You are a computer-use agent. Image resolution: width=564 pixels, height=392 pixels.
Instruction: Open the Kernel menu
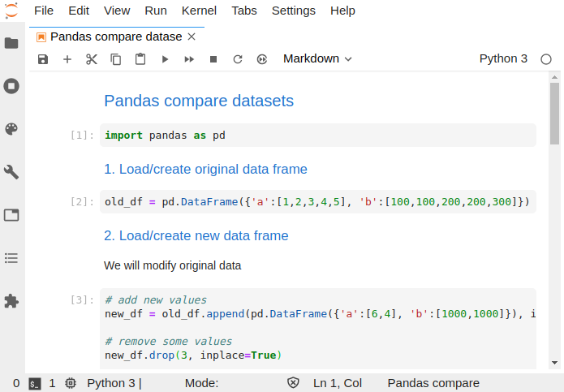point(199,11)
